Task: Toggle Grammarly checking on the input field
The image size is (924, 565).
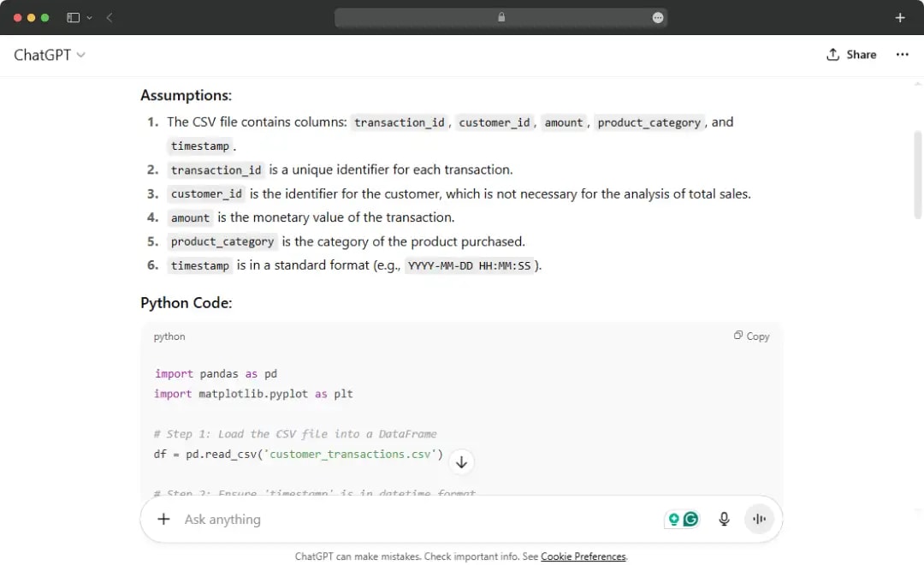Action: pos(690,519)
